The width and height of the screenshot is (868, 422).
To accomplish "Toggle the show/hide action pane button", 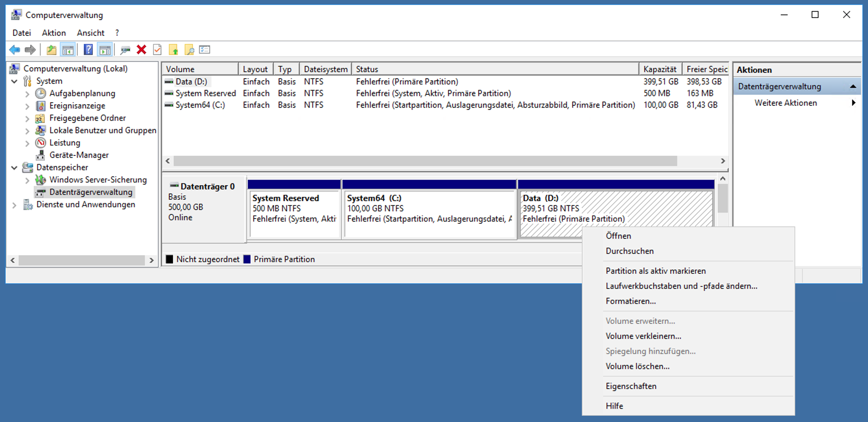I will tap(105, 50).
